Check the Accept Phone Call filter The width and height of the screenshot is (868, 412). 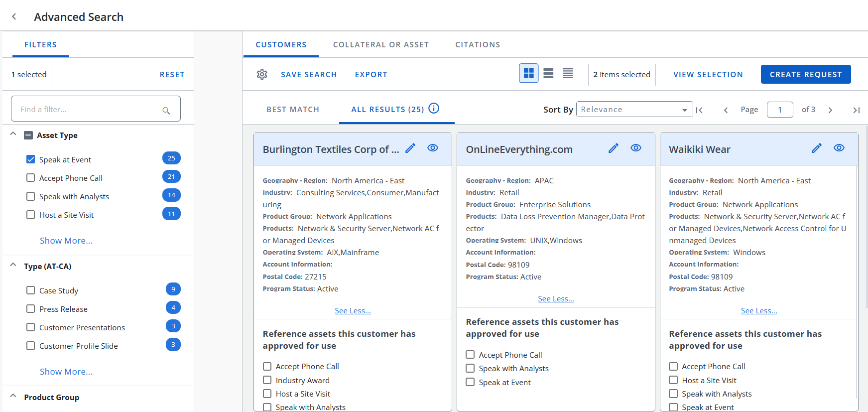pyautogui.click(x=31, y=178)
